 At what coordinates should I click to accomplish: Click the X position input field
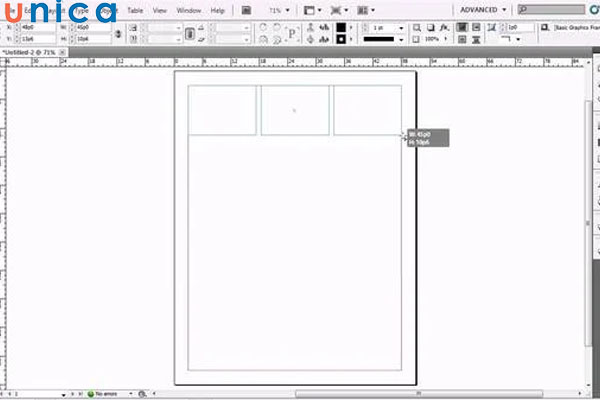point(38,28)
